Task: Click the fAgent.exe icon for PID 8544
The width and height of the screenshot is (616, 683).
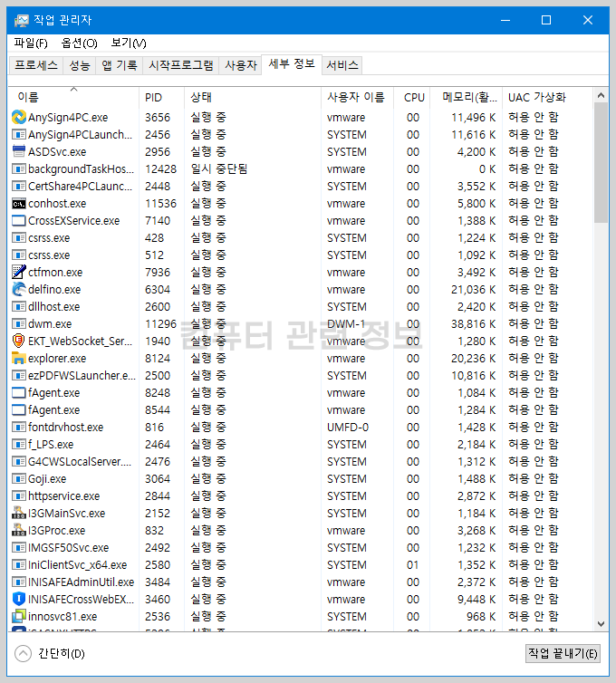Action: (x=19, y=409)
